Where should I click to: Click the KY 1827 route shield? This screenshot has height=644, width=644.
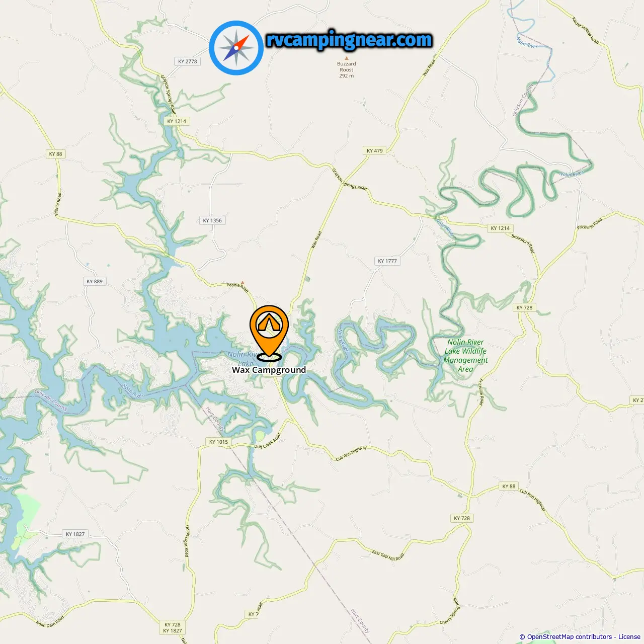pos(75,534)
